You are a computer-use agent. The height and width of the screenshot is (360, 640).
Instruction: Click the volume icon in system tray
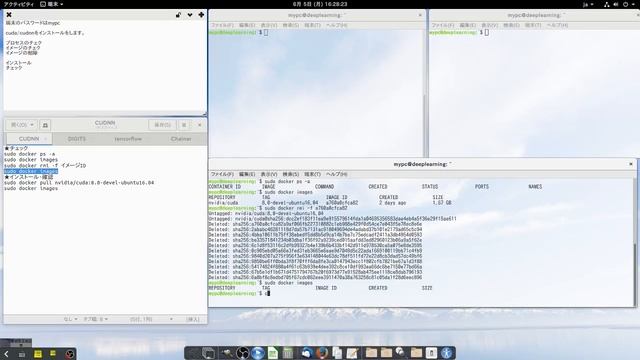(616, 4)
